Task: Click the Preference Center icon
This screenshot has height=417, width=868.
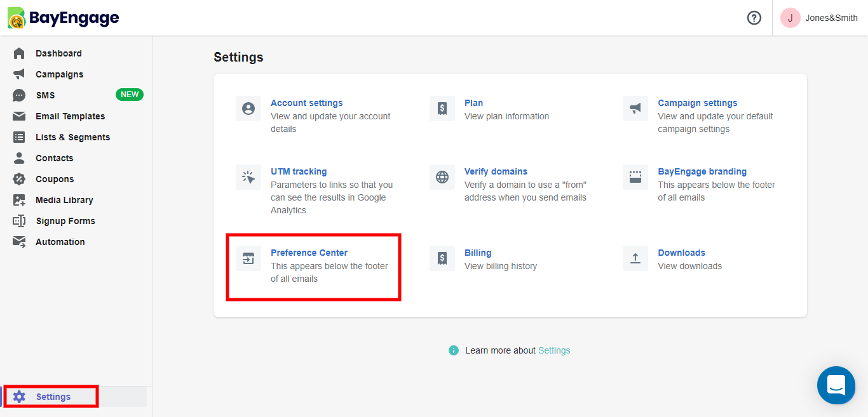Action: click(248, 258)
